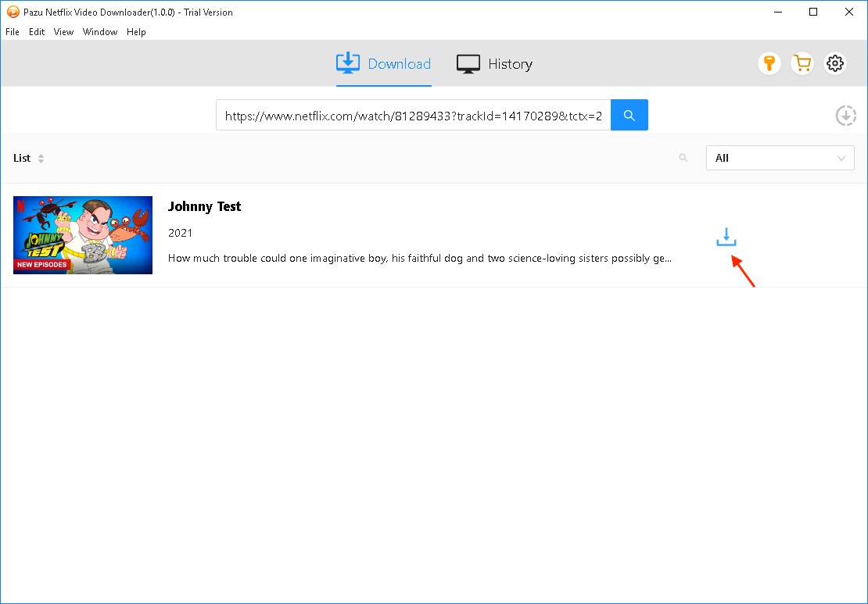The width and height of the screenshot is (868, 604).
Task: Click the grey download queue circle icon
Action: (x=846, y=116)
